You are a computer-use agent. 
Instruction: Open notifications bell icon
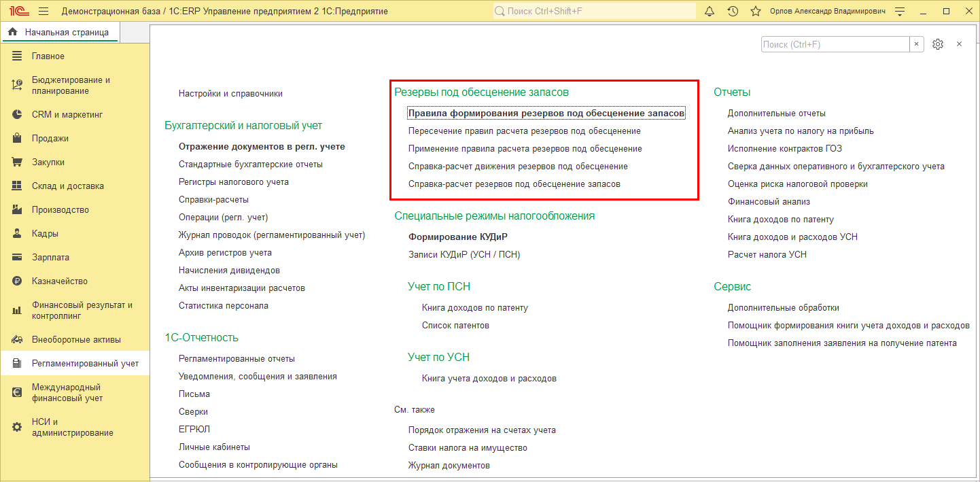click(710, 12)
